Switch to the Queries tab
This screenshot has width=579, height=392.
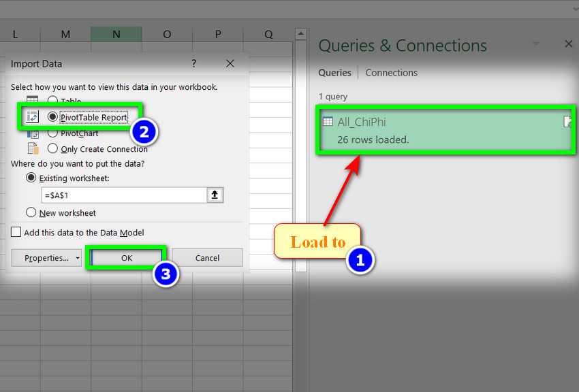334,73
